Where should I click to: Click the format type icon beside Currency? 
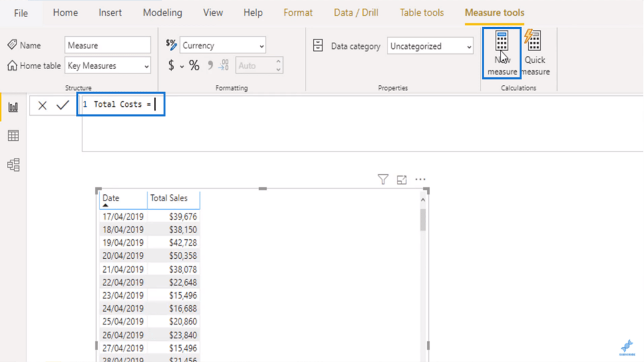point(171,45)
